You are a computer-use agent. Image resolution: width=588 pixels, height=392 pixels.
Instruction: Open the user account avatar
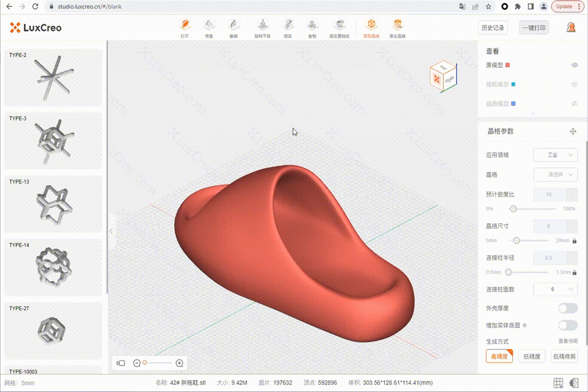click(x=571, y=27)
